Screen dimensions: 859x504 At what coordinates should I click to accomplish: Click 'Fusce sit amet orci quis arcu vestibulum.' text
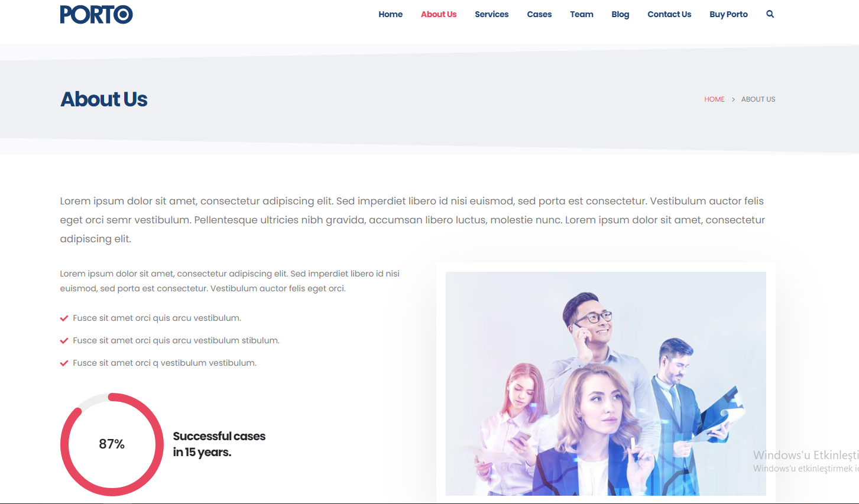pos(157,318)
